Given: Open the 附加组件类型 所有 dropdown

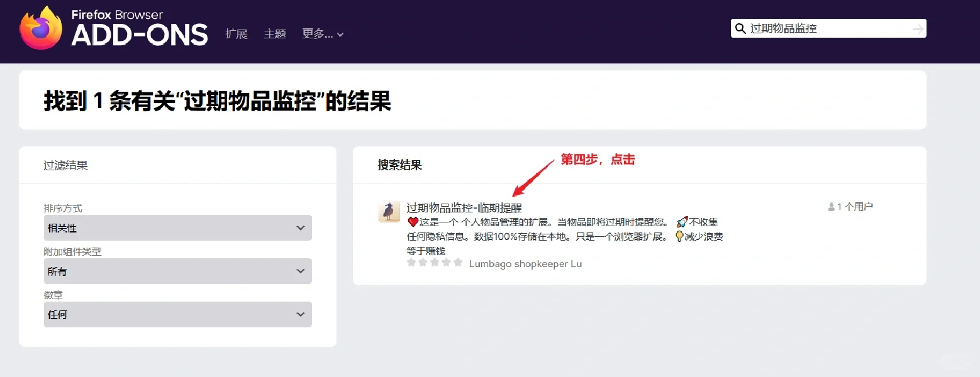Looking at the screenshot, I should pos(178,271).
